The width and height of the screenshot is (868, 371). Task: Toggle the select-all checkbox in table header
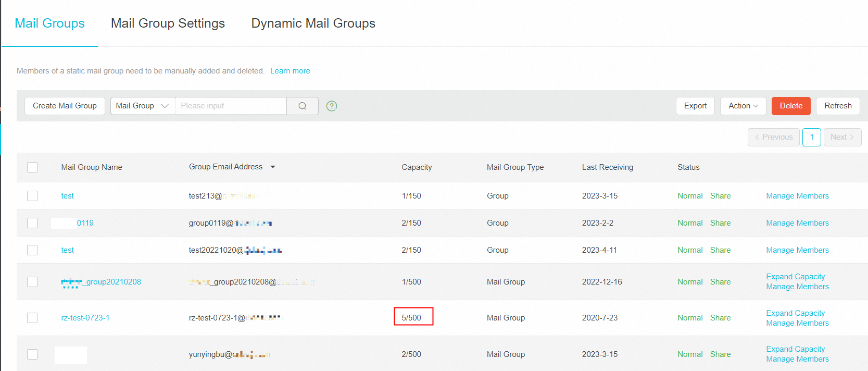click(x=32, y=167)
